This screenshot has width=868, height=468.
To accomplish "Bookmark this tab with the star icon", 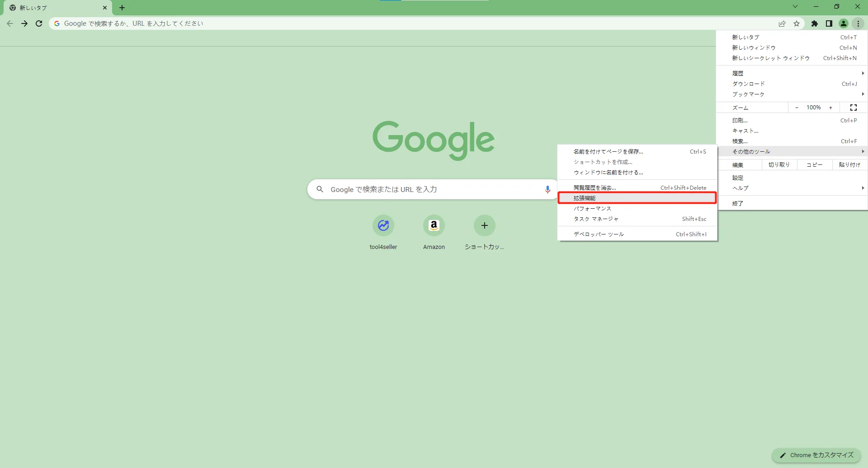I will click(797, 23).
